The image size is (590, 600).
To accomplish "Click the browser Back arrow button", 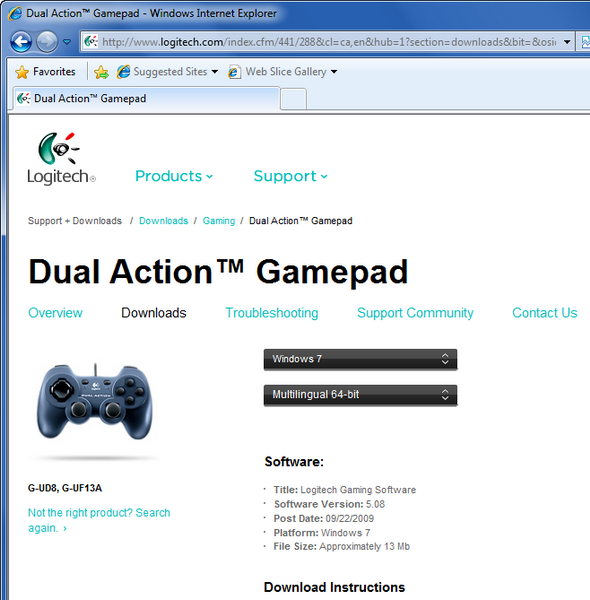I will [x=21, y=41].
